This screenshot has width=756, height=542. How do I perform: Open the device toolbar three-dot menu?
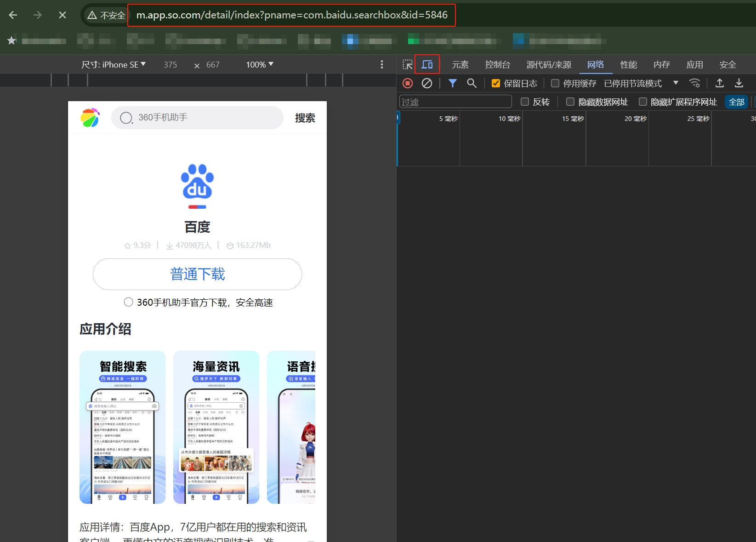pos(382,64)
